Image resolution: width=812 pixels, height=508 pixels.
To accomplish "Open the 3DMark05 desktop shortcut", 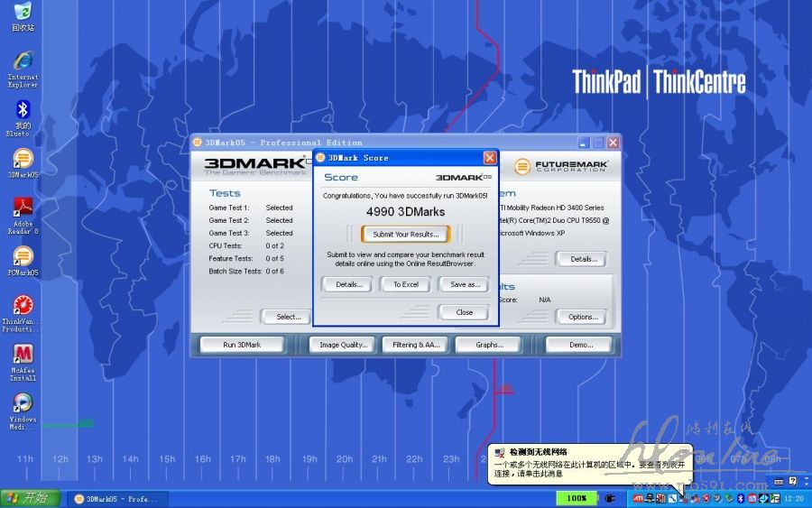I will coord(23,160).
